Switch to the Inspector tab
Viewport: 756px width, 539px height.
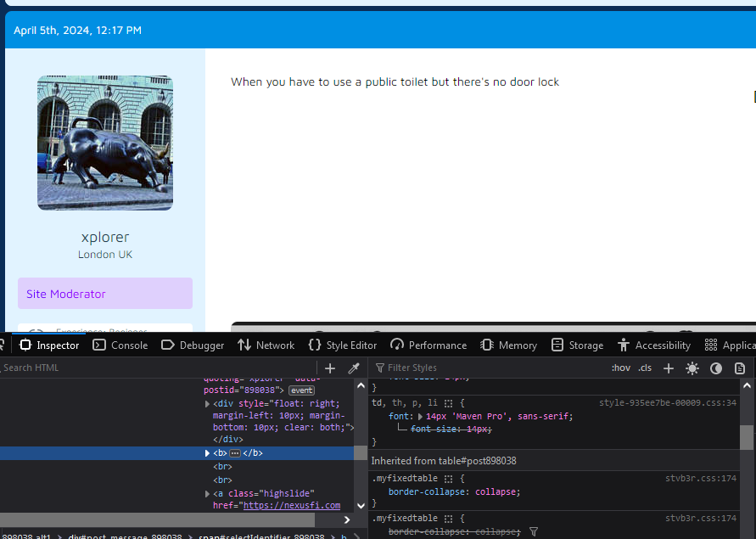coord(49,345)
